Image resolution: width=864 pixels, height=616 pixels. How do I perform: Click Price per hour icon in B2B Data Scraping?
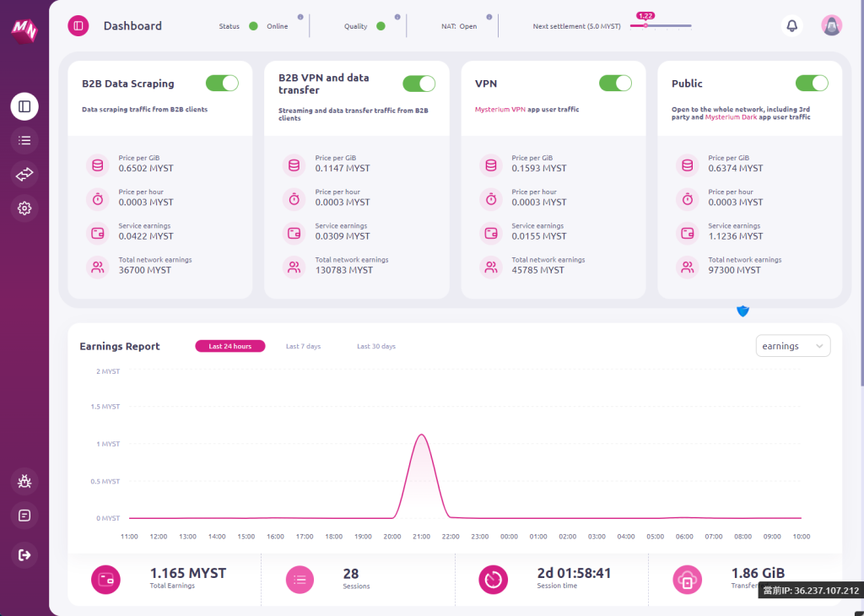98,199
